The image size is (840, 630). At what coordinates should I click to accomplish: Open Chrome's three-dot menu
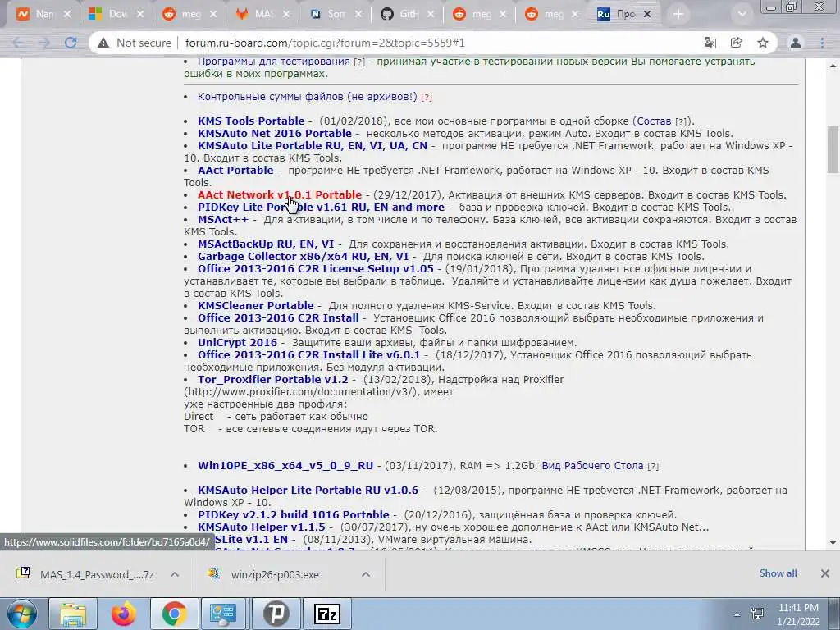(822, 43)
